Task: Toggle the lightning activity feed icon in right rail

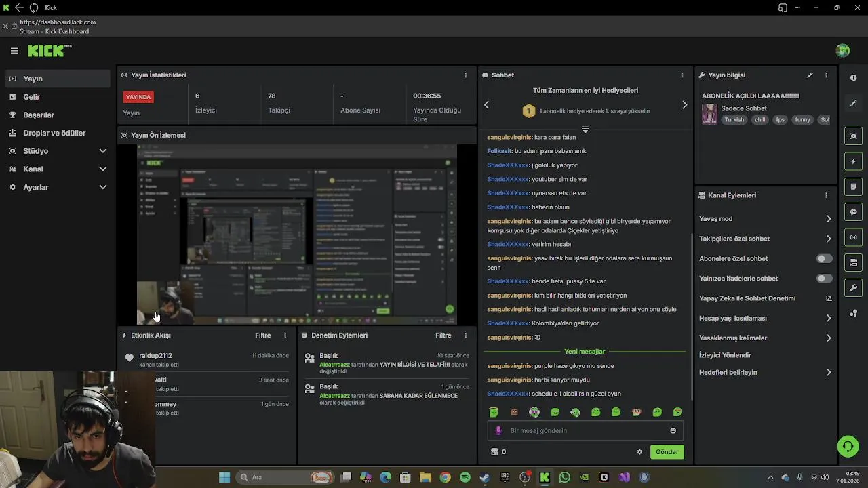Action: click(853, 161)
